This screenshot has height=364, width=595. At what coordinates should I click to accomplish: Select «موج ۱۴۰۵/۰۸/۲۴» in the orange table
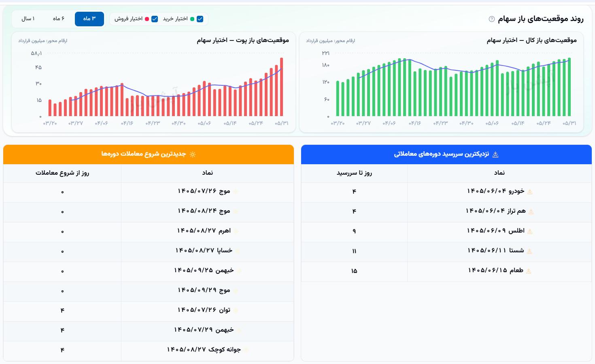click(x=204, y=211)
